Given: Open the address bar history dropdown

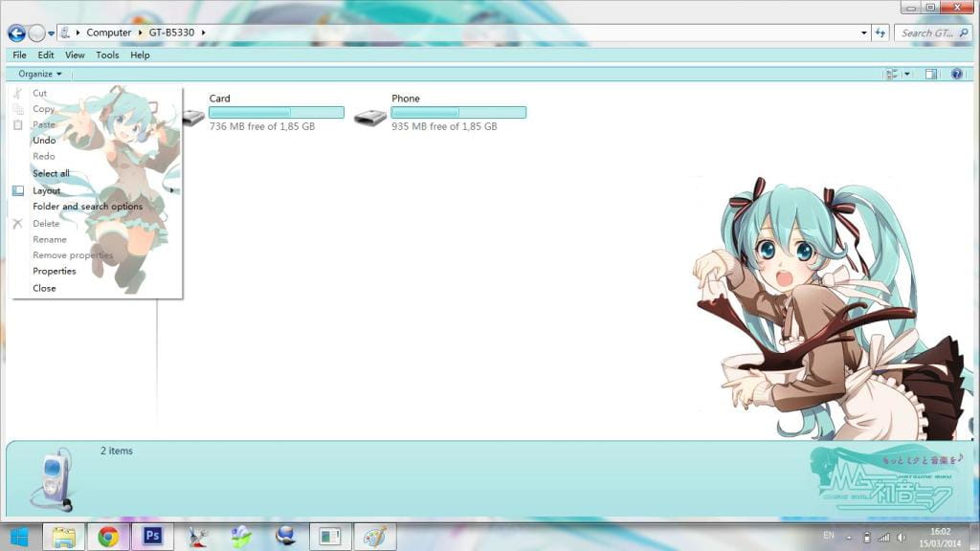Looking at the screenshot, I should point(864,33).
